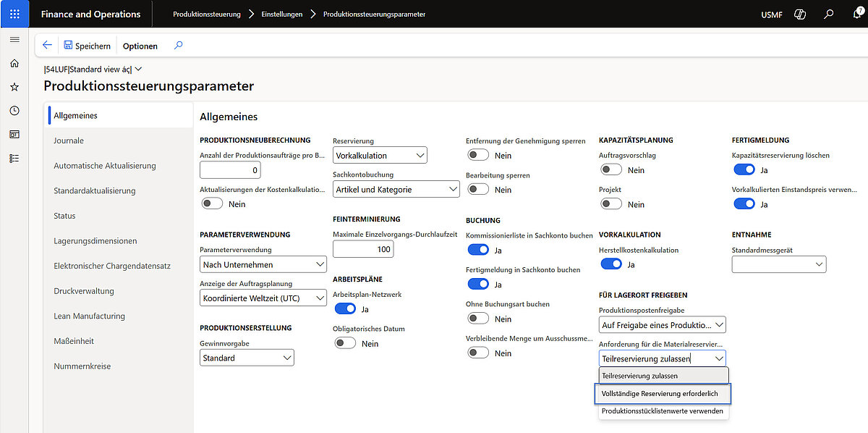Click the Speichern button
Screen dimensions: 868x433
coord(87,45)
